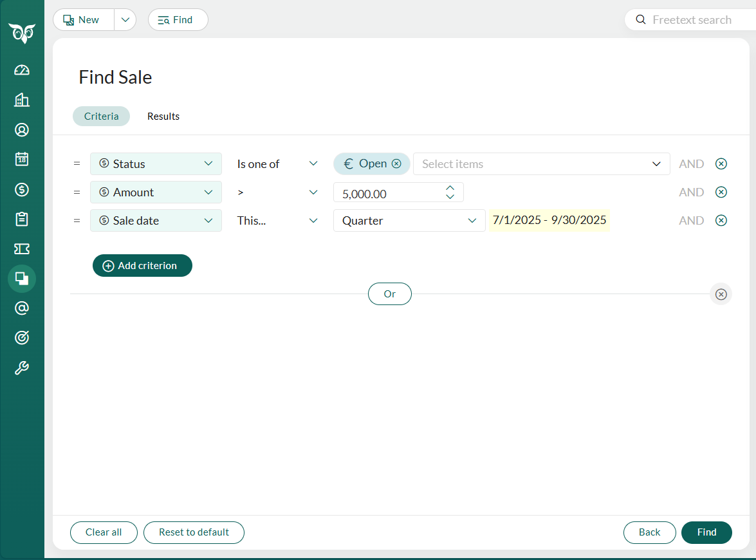Open the Sales section in the sidebar
The height and width of the screenshot is (560, 756).
click(x=21, y=189)
